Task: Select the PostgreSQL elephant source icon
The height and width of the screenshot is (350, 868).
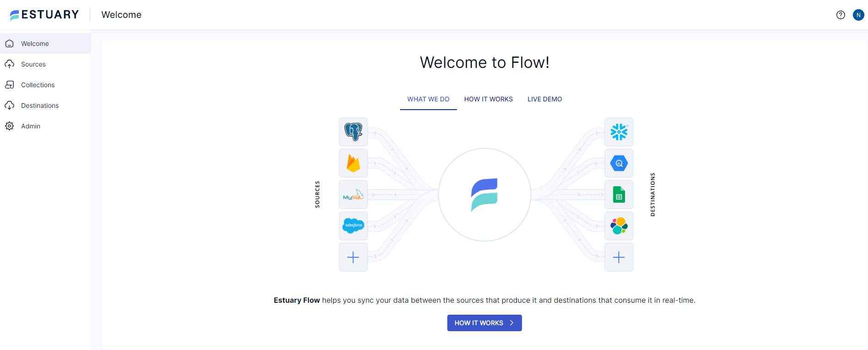Action: [353, 132]
